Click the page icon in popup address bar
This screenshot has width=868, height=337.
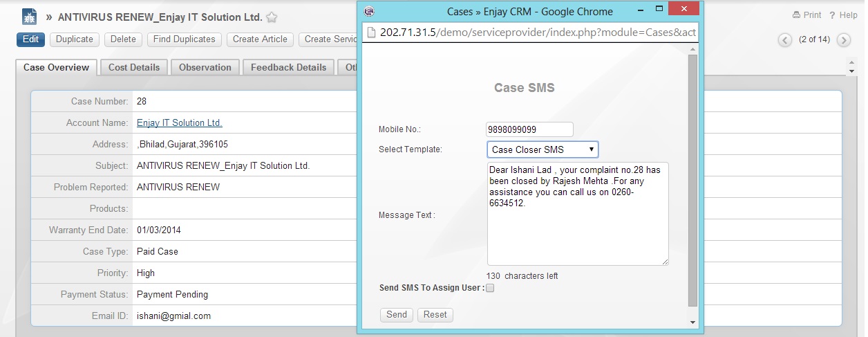pos(370,33)
